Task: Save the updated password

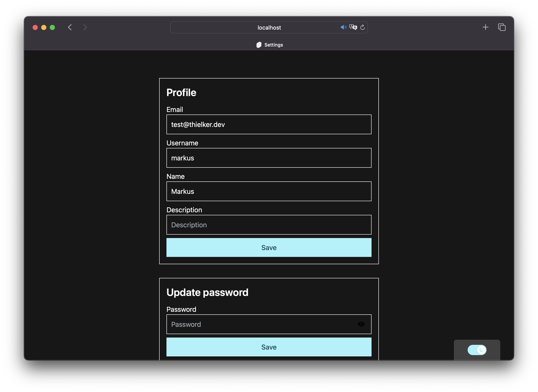Action: 269,347
